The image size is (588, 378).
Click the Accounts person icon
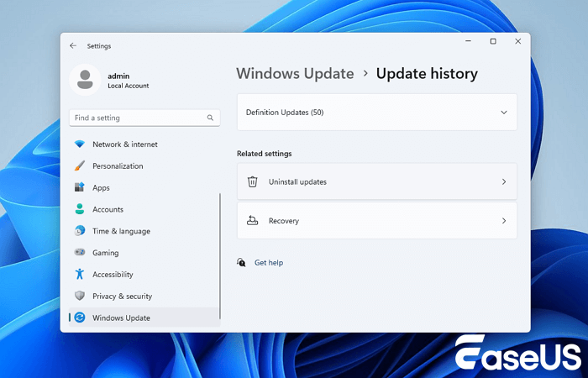80,209
